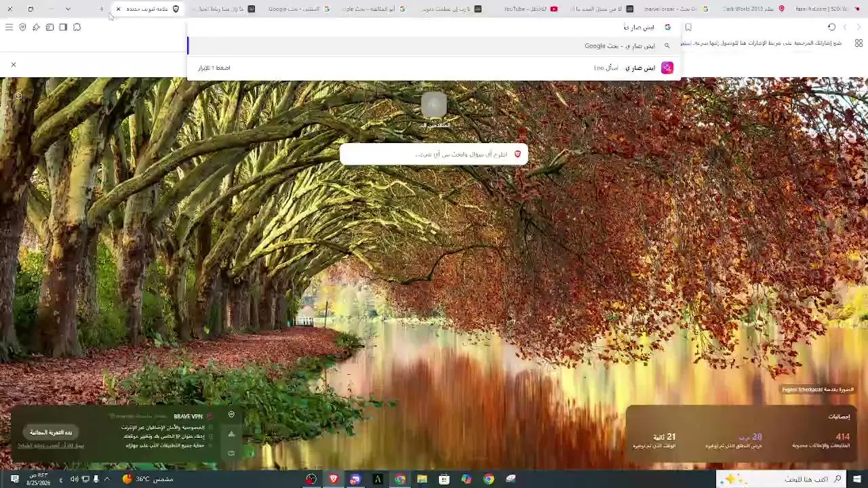Open the apps grid icon on bookmarks bar
This screenshot has width=868, height=488.
(859, 43)
